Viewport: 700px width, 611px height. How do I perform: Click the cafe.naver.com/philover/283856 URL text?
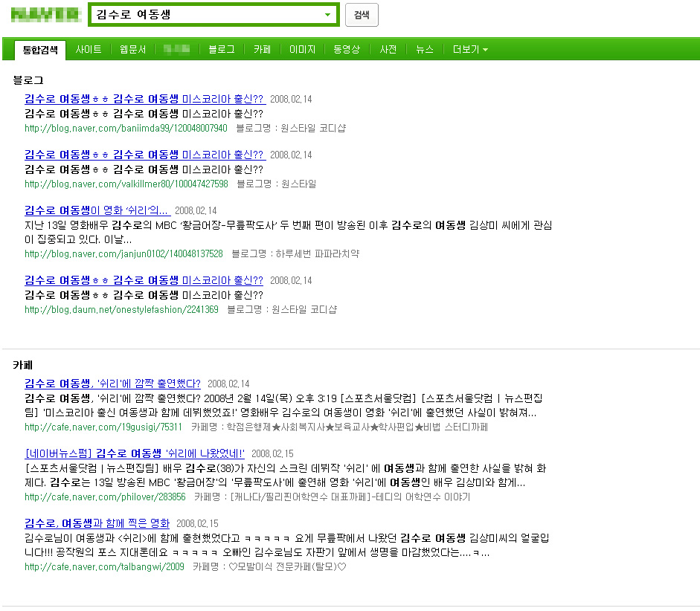(x=105, y=497)
